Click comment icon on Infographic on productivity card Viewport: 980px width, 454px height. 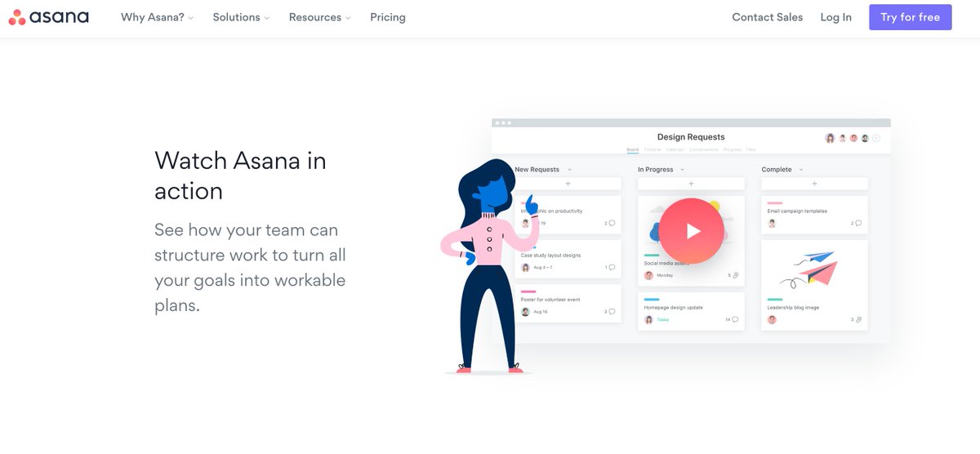(x=612, y=223)
